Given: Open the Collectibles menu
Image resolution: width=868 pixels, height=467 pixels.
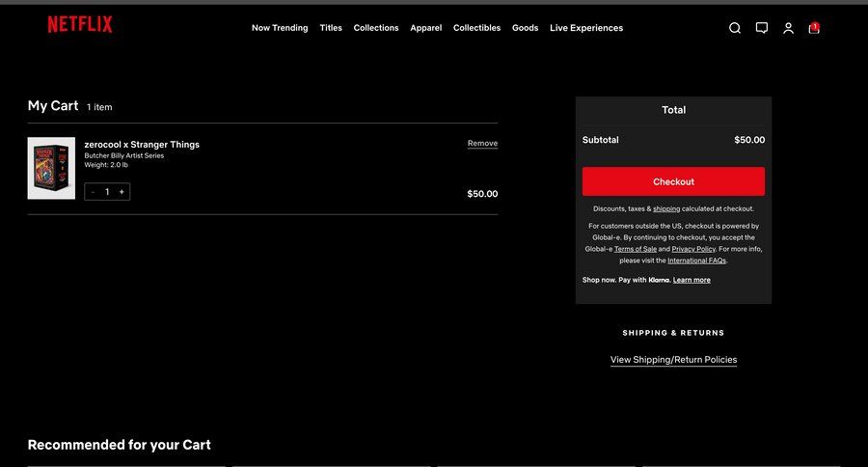Looking at the screenshot, I should [x=476, y=28].
